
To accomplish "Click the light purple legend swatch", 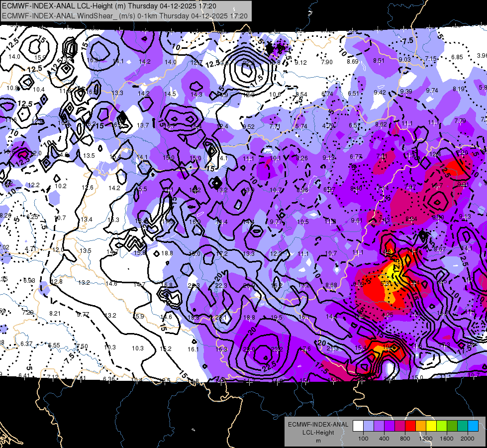I will click(379, 426).
